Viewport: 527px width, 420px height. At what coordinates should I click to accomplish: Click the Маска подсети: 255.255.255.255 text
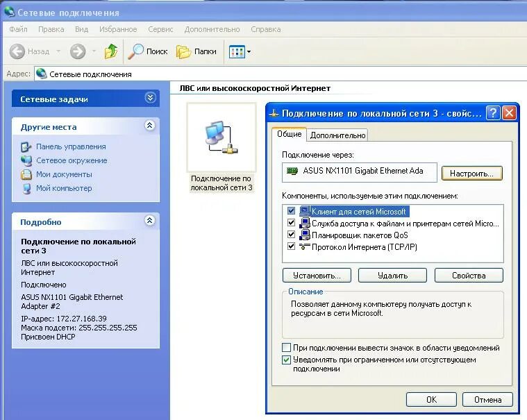[79, 328]
